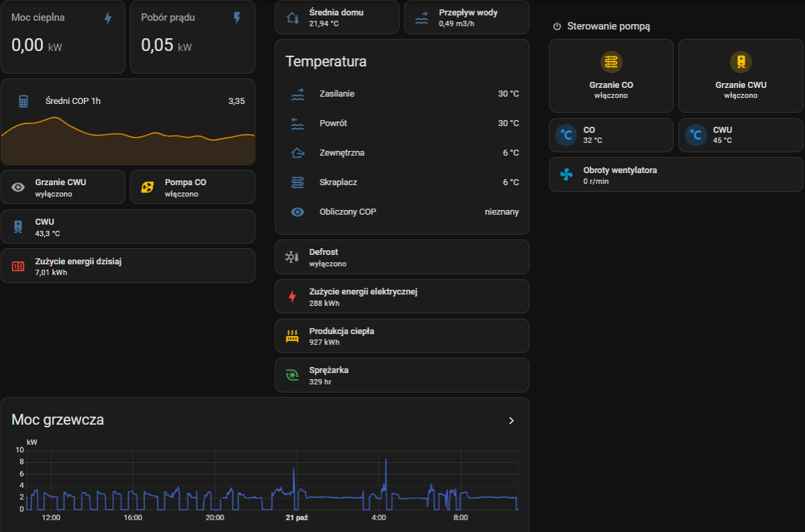The height and width of the screenshot is (532, 805).
Task: Click the fan icon for Obroty wentylatora
Action: 566,175
